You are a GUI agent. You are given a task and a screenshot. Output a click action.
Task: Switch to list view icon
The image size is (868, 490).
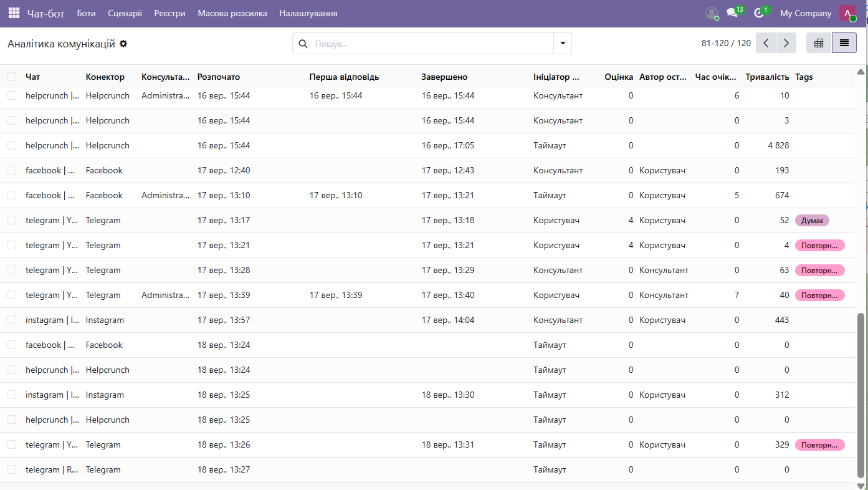click(844, 43)
